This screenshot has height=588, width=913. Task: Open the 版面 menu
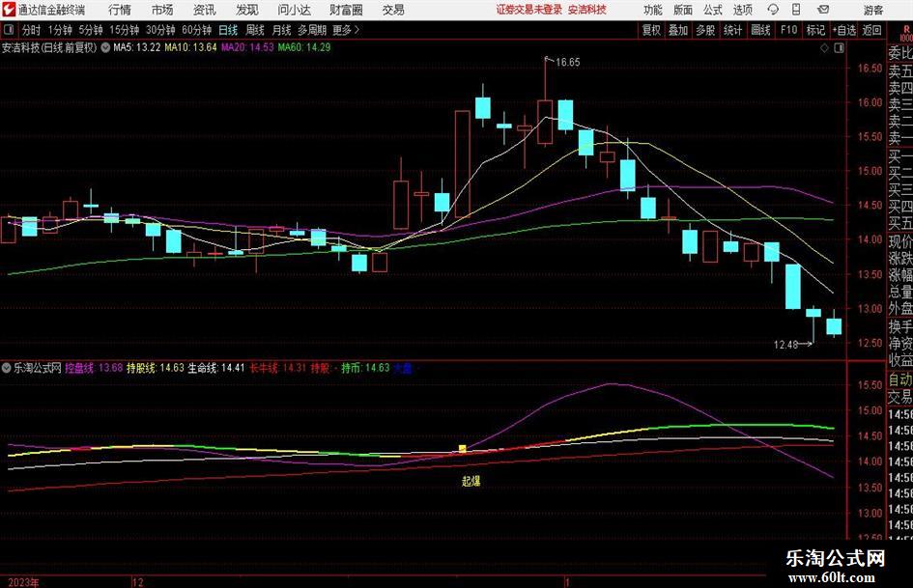pos(682,10)
